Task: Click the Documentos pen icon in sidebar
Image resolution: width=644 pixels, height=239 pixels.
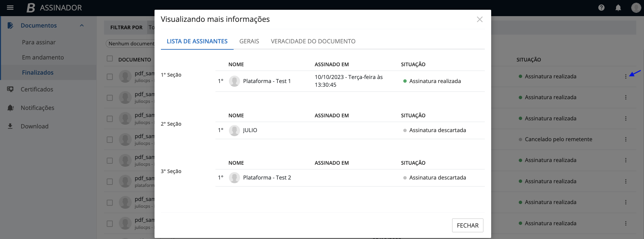Action: click(x=10, y=26)
